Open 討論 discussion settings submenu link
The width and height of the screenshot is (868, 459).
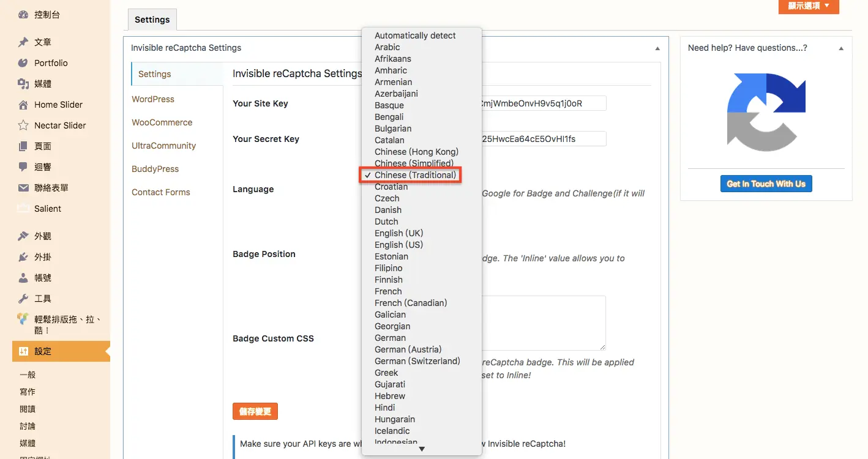[28, 426]
